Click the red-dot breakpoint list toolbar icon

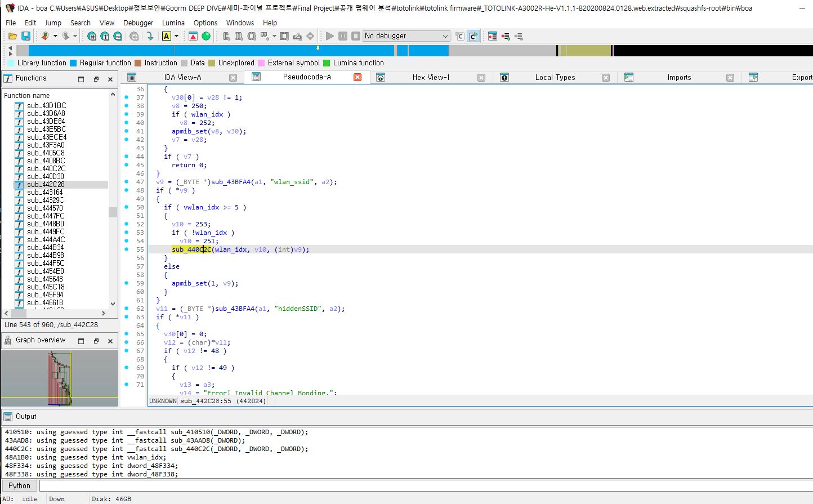coord(493,36)
